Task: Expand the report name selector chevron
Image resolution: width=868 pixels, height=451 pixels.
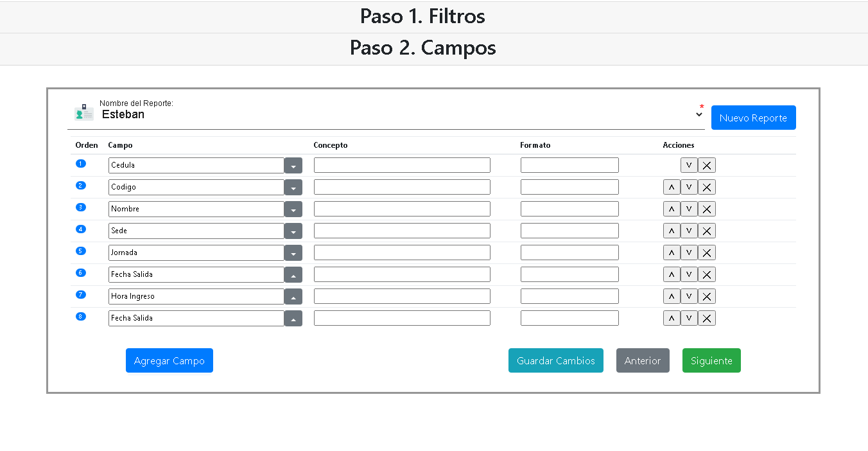Action: (699, 113)
